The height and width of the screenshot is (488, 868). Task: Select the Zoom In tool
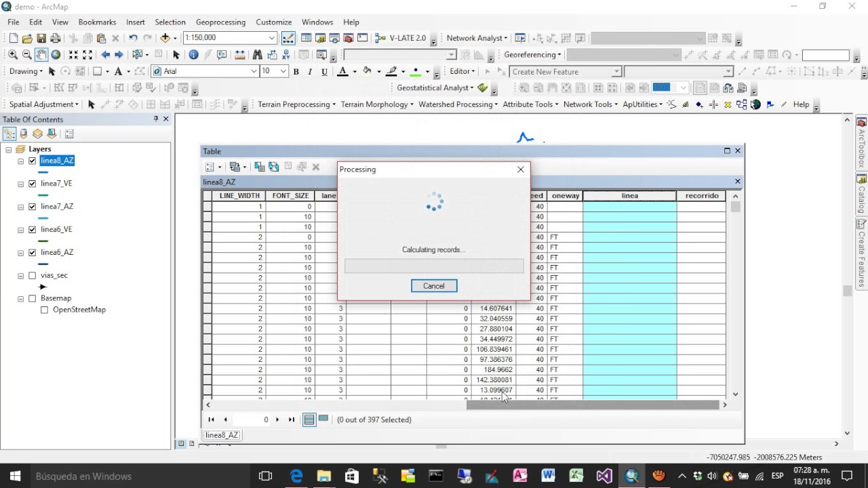point(13,55)
